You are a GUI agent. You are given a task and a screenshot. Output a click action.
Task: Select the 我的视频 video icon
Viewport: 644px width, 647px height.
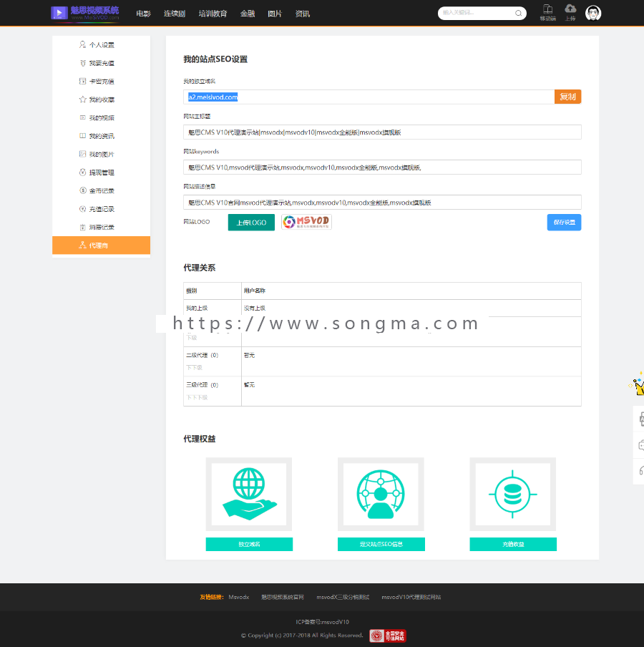pos(82,117)
